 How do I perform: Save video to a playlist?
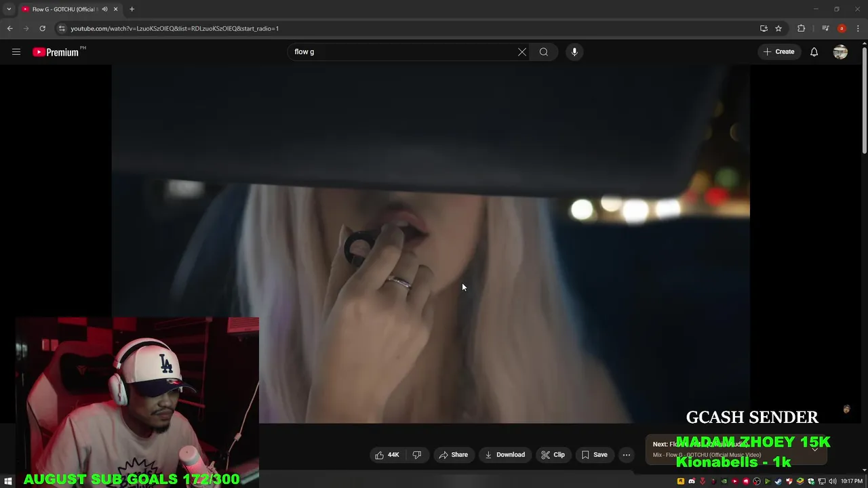pos(594,455)
